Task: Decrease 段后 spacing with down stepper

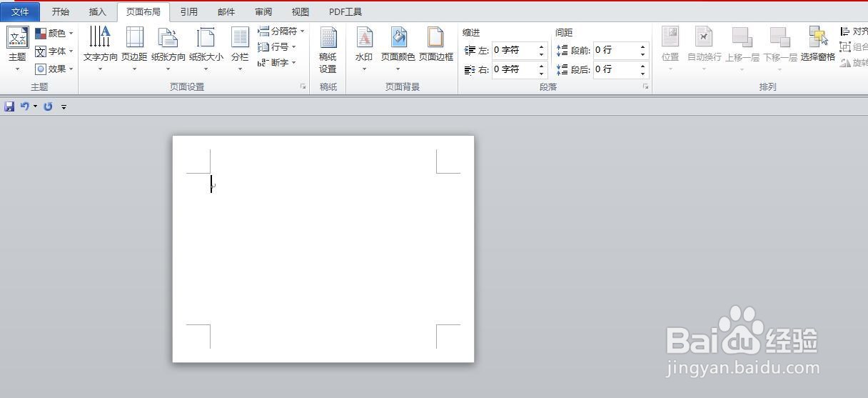Action: (642, 73)
